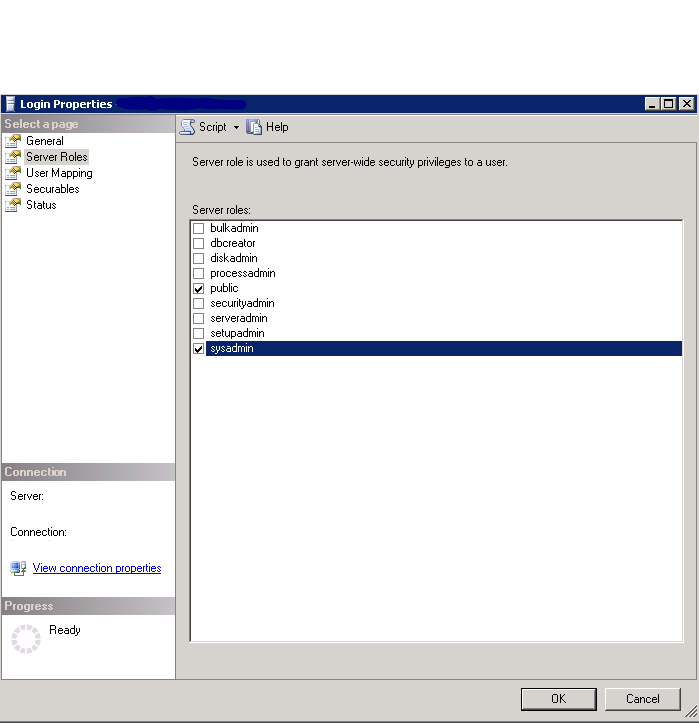The width and height of the screenshot is (699, 723).
Task: Click the User Mapping page icon
Action: click(12, 173)
